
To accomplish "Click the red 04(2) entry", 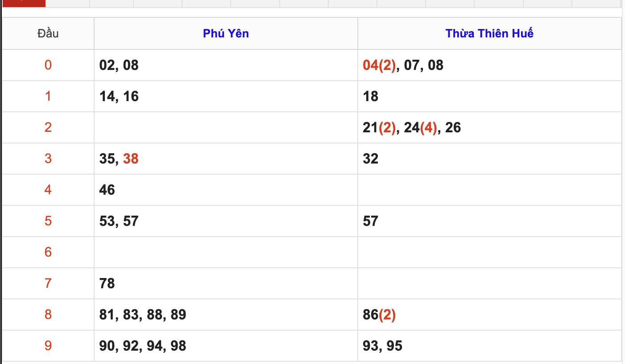I will (379, 65).
